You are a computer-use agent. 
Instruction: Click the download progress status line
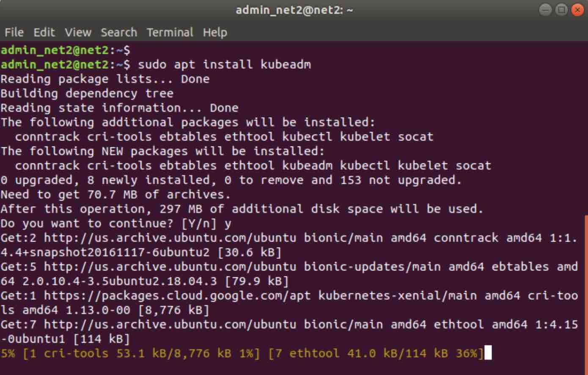coord(242,353)
